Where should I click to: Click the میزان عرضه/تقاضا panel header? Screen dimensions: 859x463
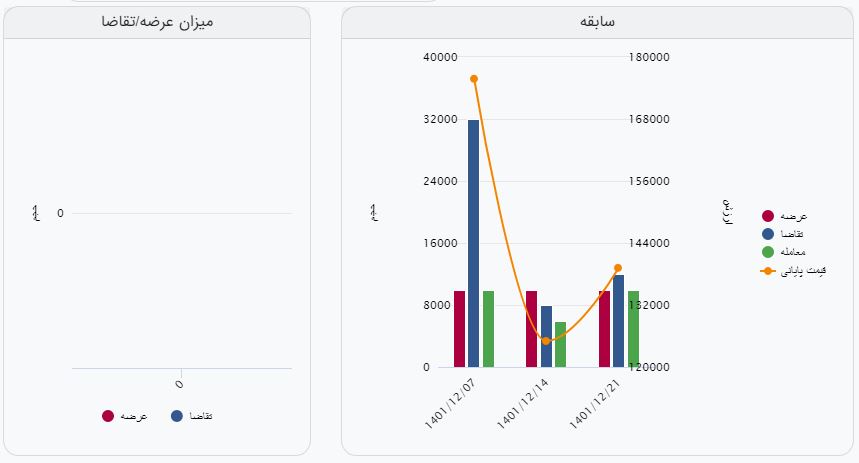[x=157, y=22]
